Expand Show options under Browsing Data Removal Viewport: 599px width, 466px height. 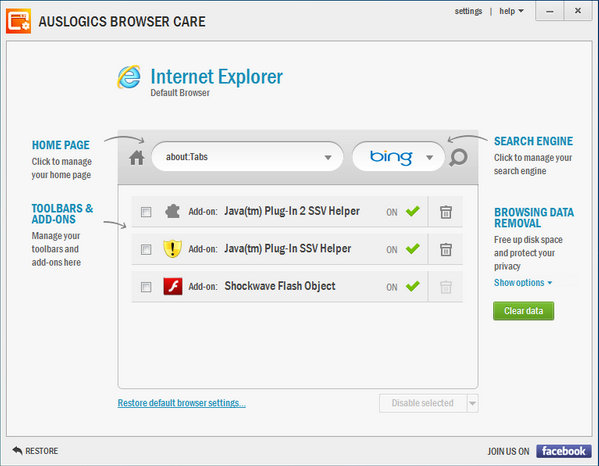[523, 283]
